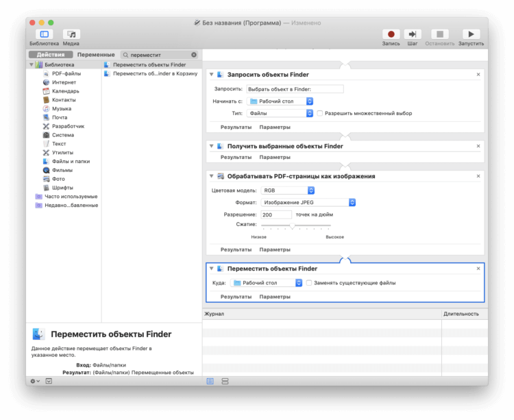Select Переместить объекты Finder в Корзину result
The image size is (514, 420).
[151, 73]
